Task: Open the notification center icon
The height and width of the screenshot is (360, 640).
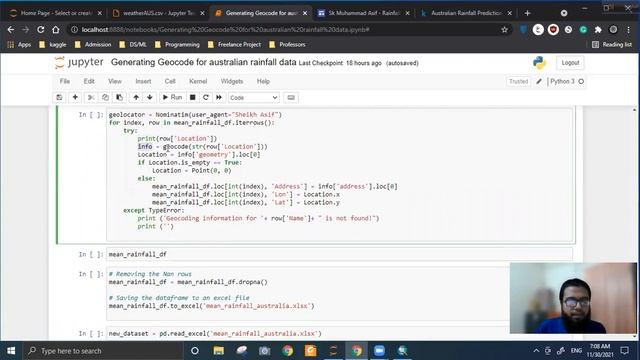Action: click(624, 351)
